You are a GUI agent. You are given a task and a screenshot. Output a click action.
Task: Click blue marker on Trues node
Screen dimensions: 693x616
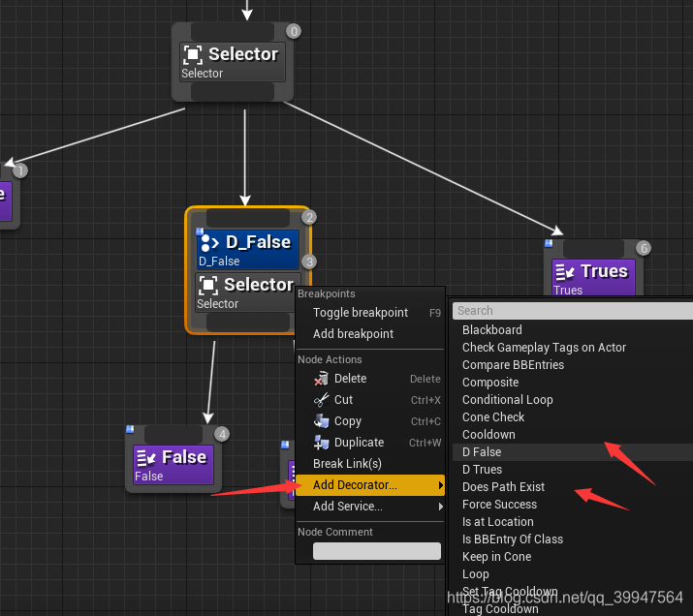(x=549, y=243)
